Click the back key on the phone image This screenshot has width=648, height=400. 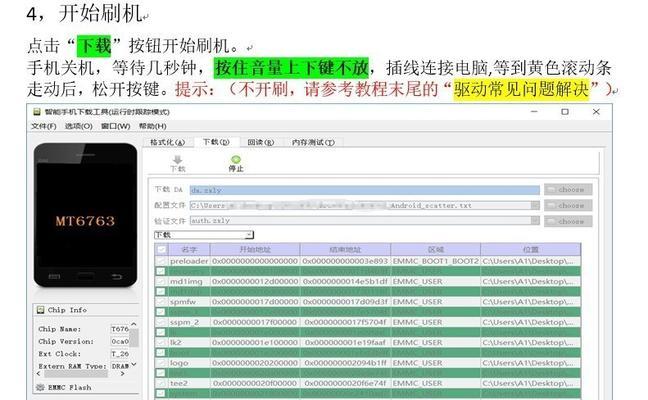click(117, 276)
